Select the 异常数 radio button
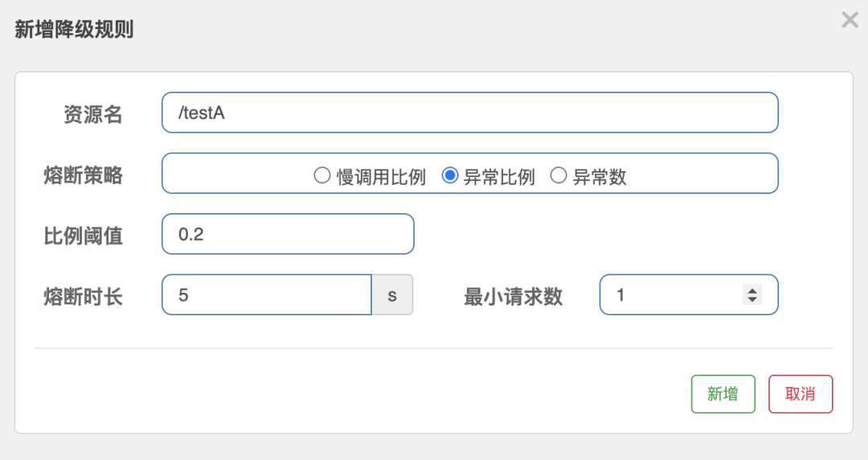Screen dimensions: 868x460 click(x=559, y=176)
